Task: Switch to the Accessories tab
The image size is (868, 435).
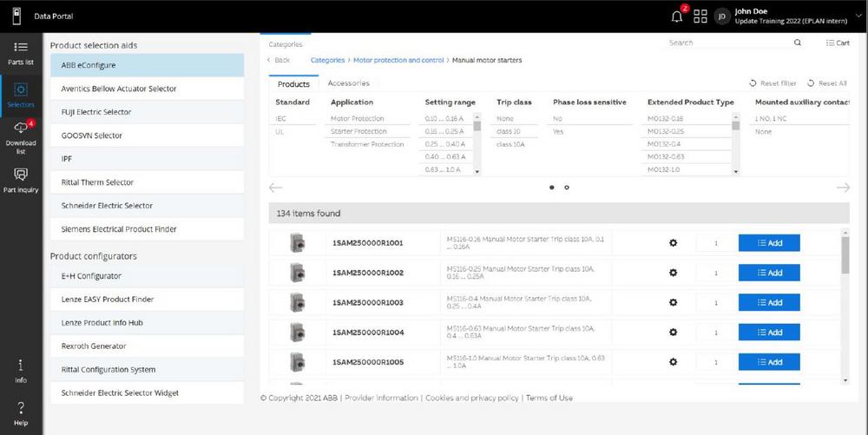Action: pyautogui.click(x=348, y=83)
